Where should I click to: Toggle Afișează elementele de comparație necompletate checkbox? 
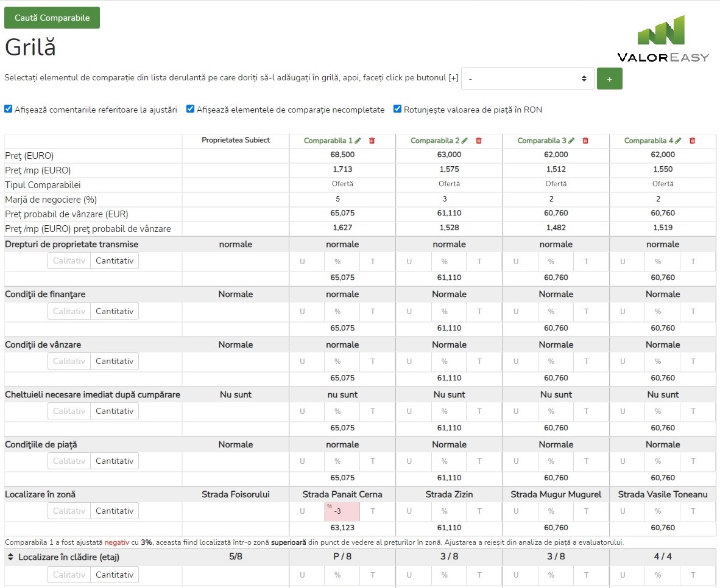191,110
